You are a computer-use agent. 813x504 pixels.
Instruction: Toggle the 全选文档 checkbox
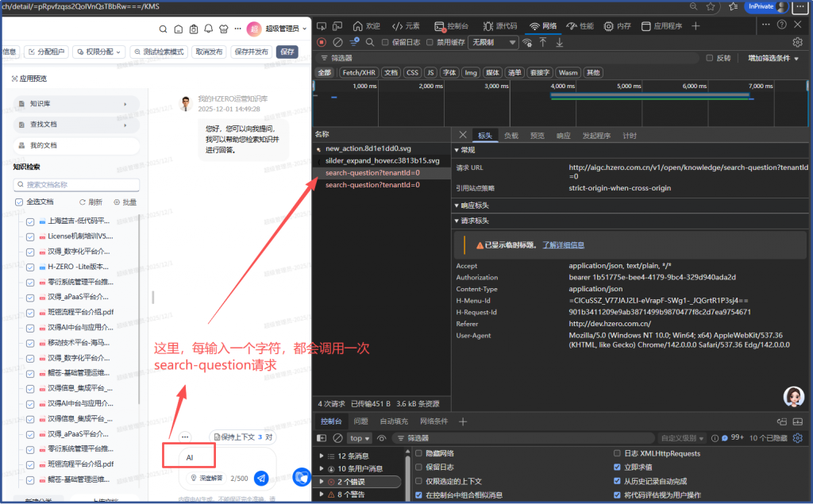(x=19, y=202)
